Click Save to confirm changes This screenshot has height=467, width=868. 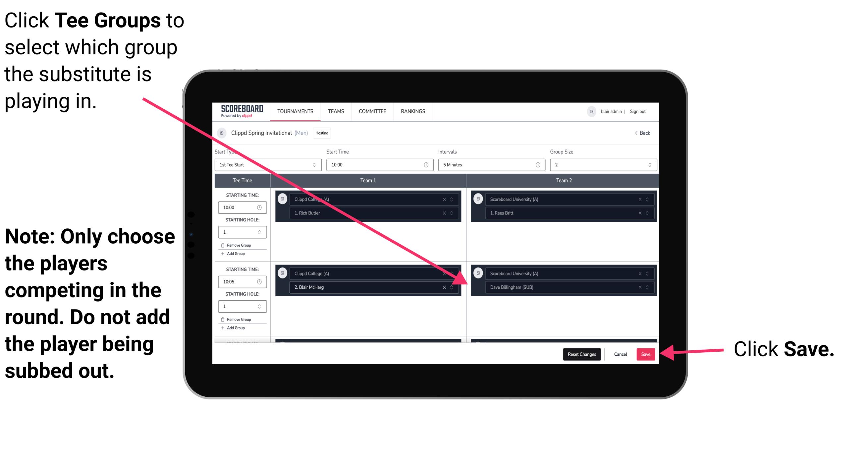click(x=645, y=354)
